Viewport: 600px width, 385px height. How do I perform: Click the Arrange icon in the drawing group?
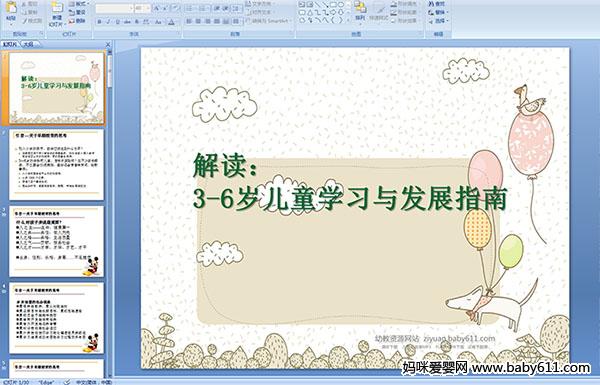pyautogui.click(x=360, y=10)
